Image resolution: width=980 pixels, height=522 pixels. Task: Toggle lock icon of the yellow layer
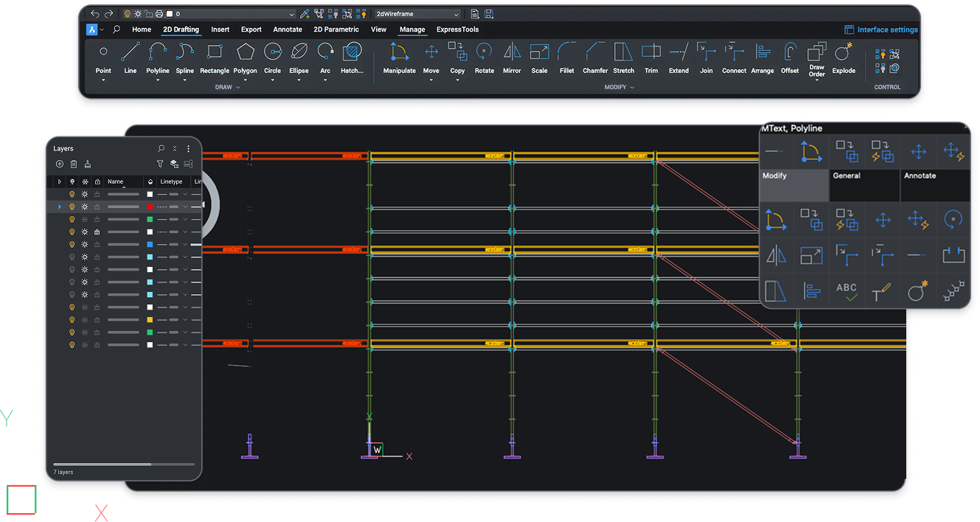point(97,320)
